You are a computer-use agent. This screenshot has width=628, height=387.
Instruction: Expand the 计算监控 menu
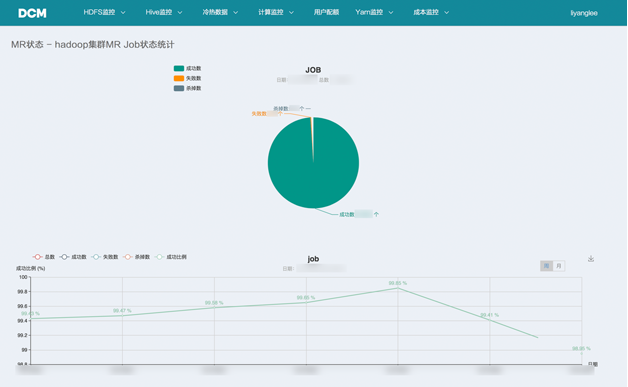(276, 12)
